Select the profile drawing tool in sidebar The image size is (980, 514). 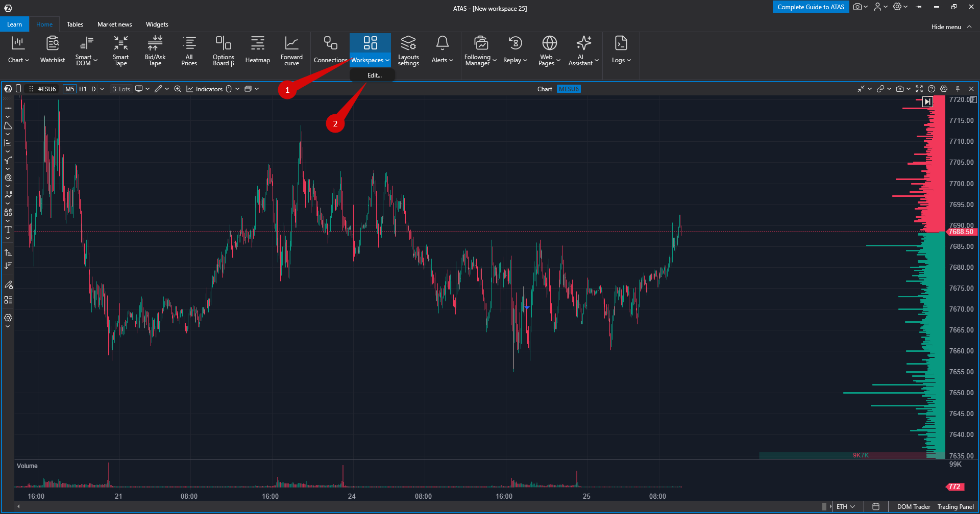[8, 143]
